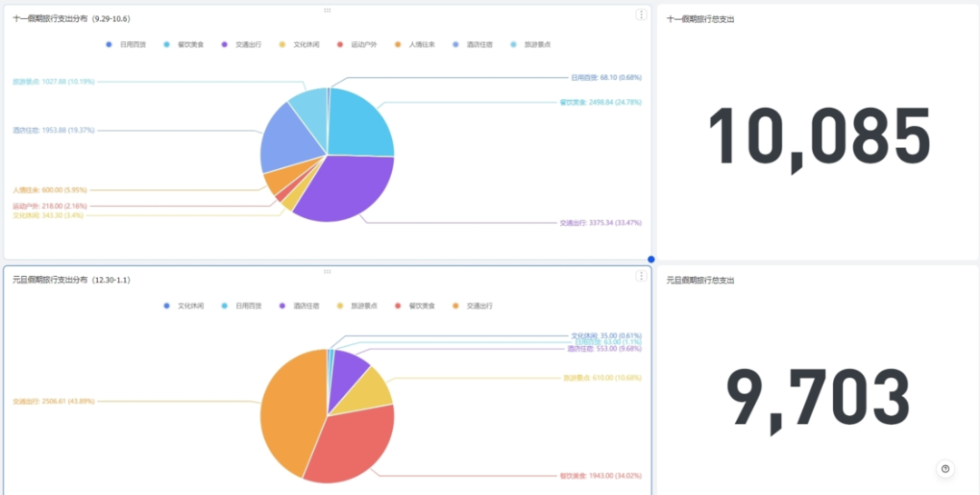The image size is (980, 495).
Task: Click label 运动户外: 218.00 (2.16%)
Action: tap(50, 206)
